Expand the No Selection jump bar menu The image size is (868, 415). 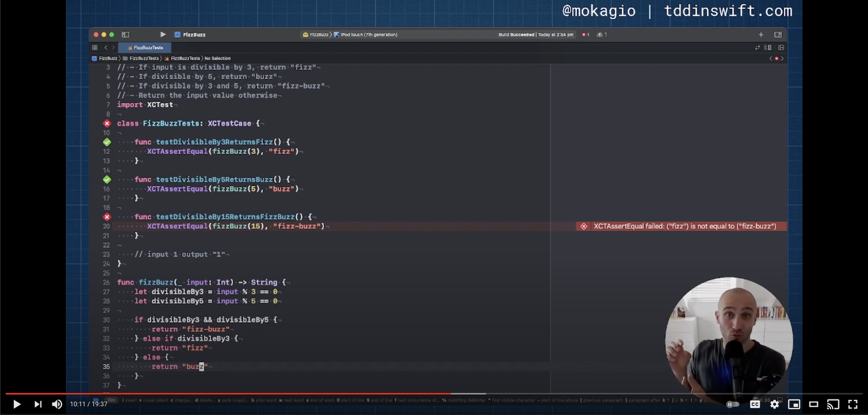(x=217, y=58)
